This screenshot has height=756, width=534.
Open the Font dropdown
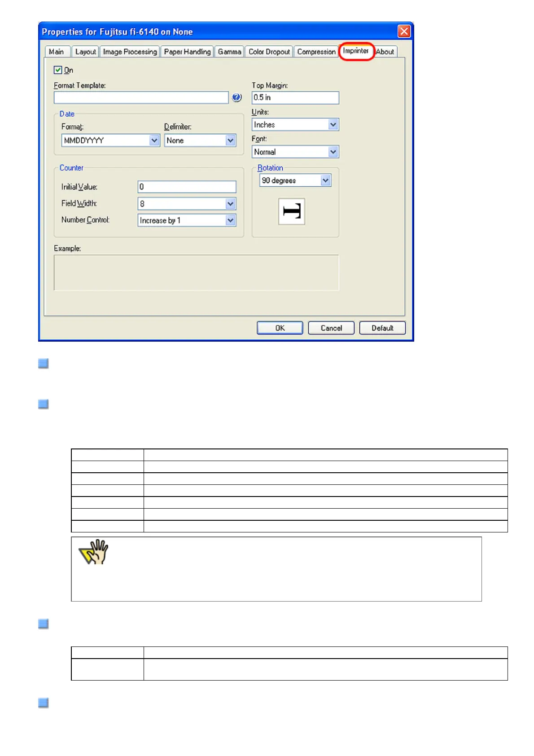[x=295, y=152]
